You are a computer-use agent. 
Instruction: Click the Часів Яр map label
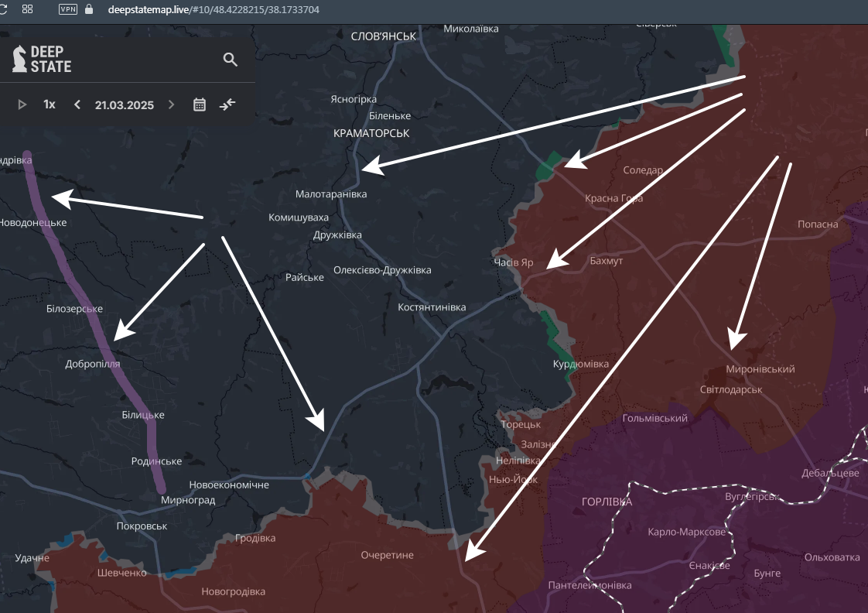pyautogui.click(x=513, y=262)
